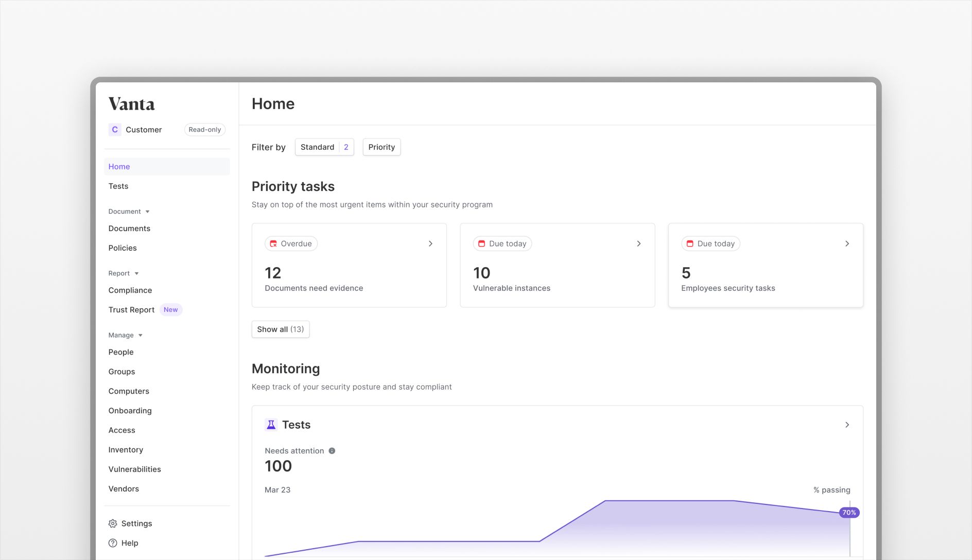The height and width of the screenshot is (560, 972).
Task: Navigate to Groups
Action: [x=167, y=372]
